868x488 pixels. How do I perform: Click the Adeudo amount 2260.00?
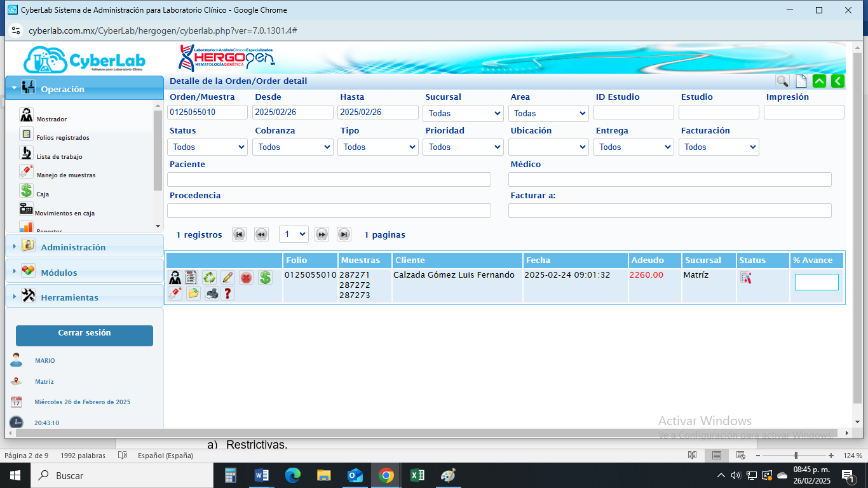coord(646,274)
